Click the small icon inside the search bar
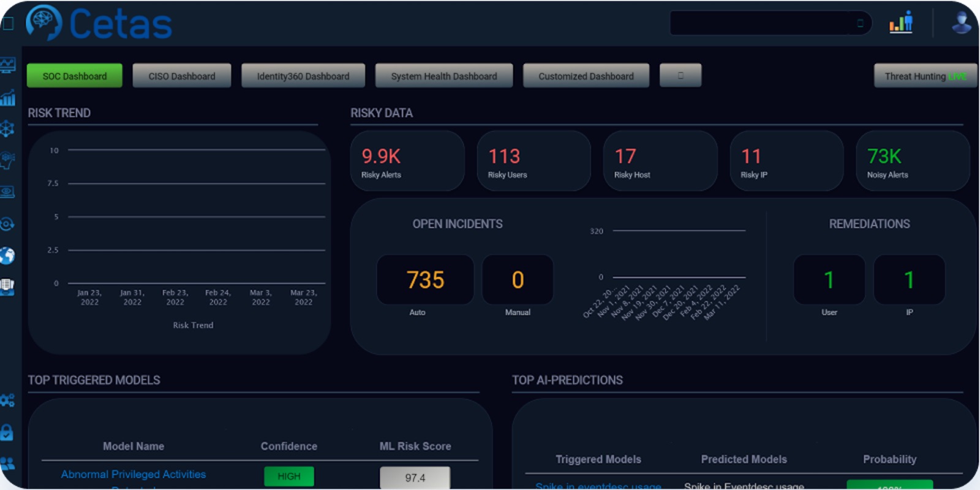This screenshot has width=980, height=490. [860, 23]
